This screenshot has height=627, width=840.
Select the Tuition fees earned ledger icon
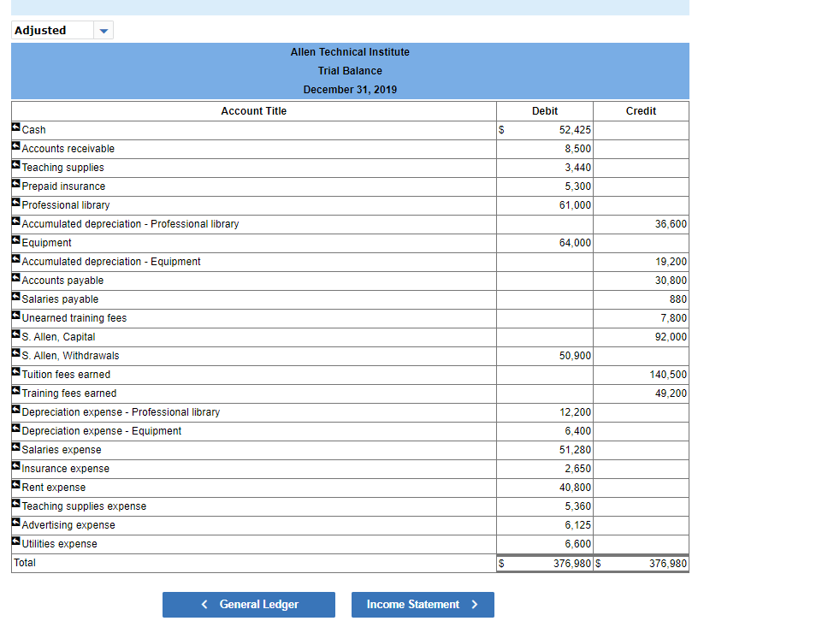coord(15,374)
